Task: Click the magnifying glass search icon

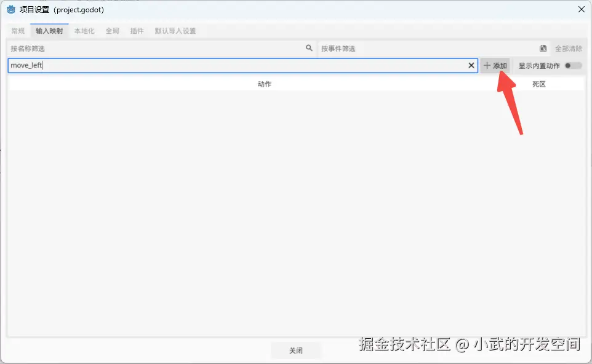Action: [x=309, y=48]
